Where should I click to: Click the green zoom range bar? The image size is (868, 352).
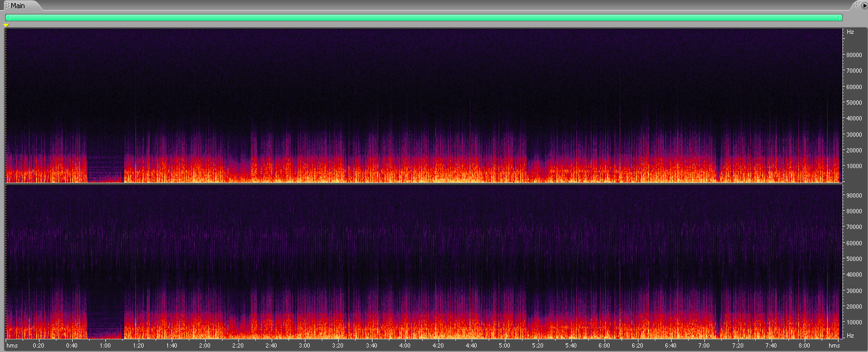[424, 18]
